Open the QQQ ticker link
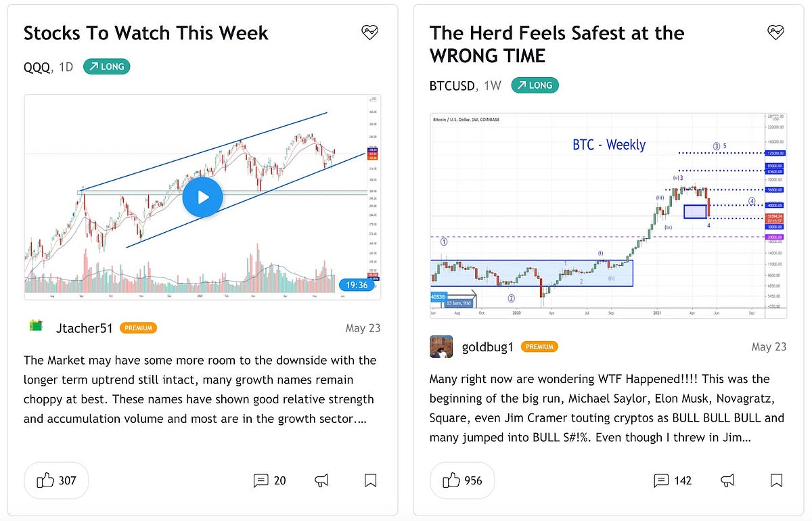This screenshot has width=812, height=521. 37,66
